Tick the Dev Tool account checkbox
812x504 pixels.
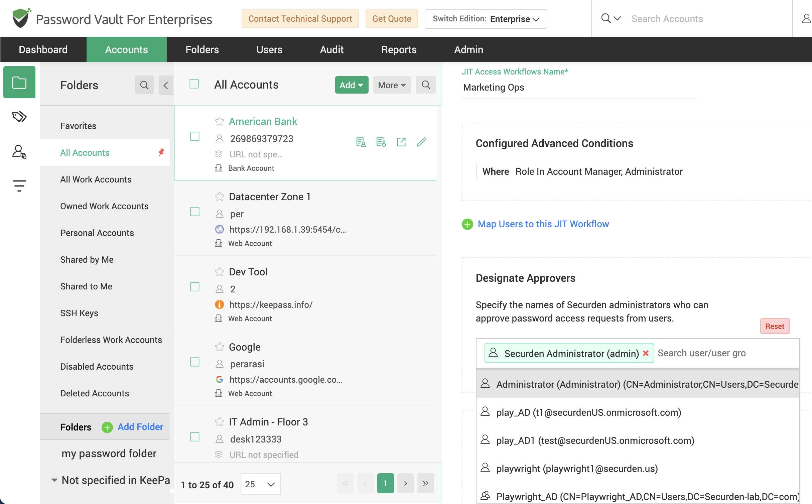(x=194, y=287)
